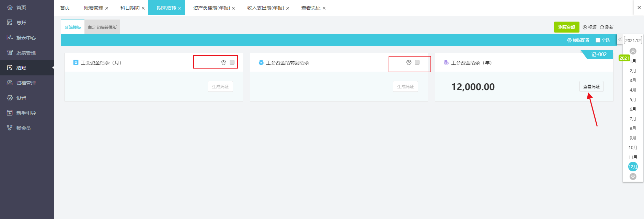Open 报表中心 in the sidebar

click(26, 38)
